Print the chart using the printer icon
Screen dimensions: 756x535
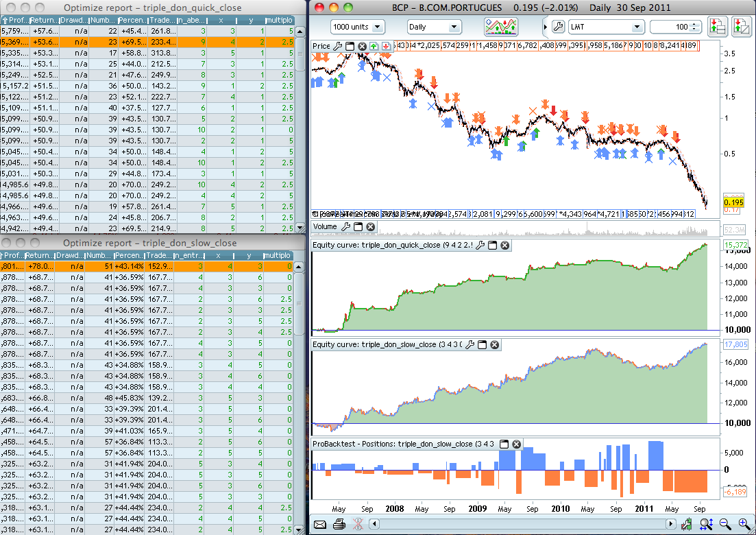tap(339, 525)
